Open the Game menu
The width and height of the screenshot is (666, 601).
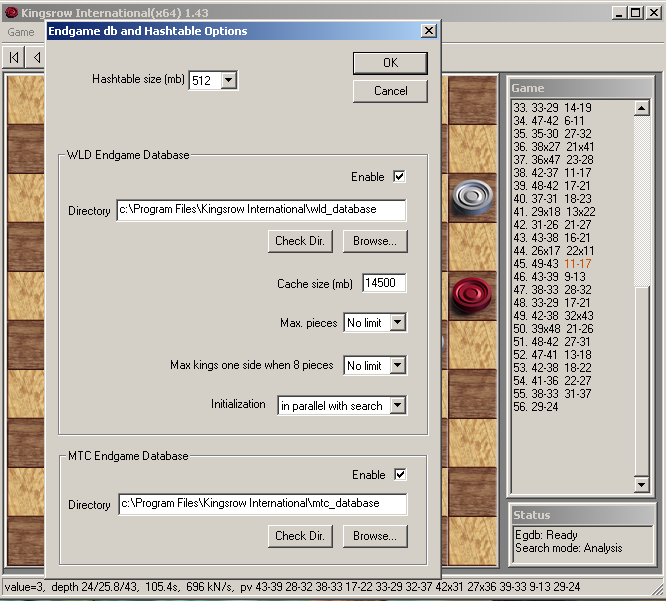pyautogui.click(x=20, y=32)
